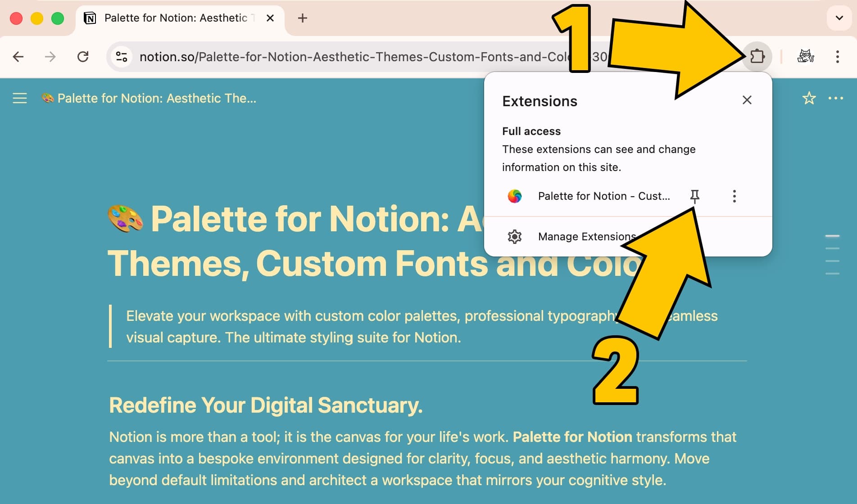The width and height of the screenshot is (857, 504).
Task: Open the Notion page more-options ellipsis
Action: tap(836, 98)
